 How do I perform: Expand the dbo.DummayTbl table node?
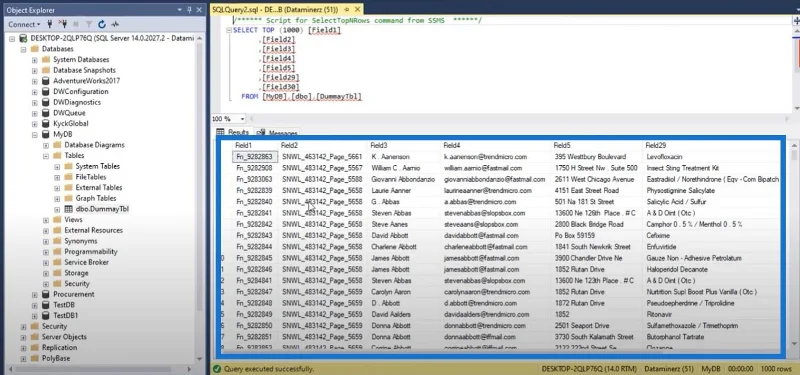click(57, 210)
